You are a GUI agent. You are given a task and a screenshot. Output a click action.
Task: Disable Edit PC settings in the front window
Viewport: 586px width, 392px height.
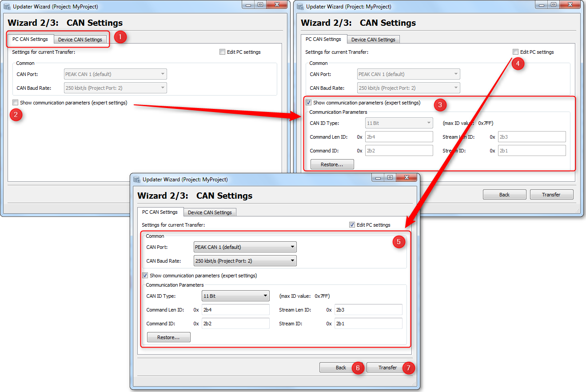pyautogui.click(x=352, y=224)
